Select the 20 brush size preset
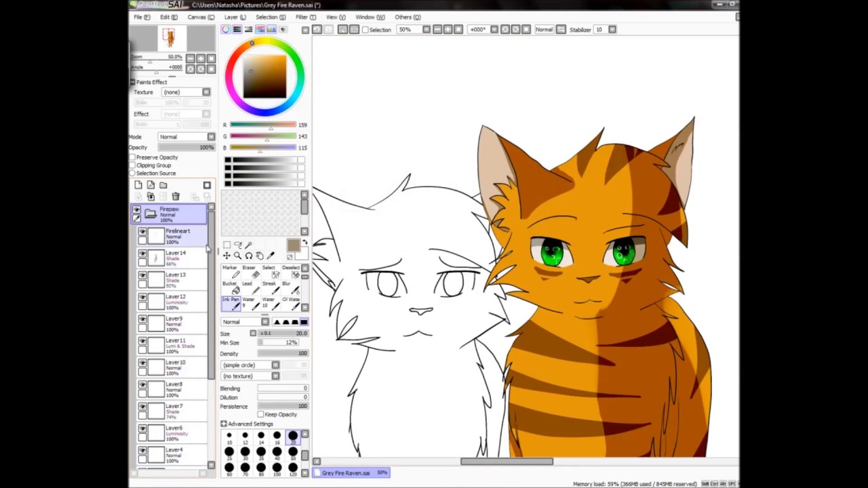The width and height of the screenshot is (868, 488). coord(292,437)
